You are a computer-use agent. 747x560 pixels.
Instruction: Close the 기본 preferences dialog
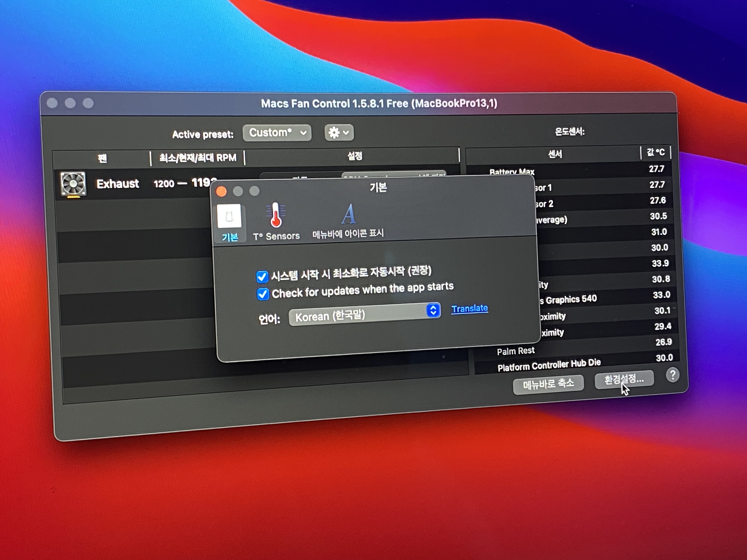tap(222, 192)
